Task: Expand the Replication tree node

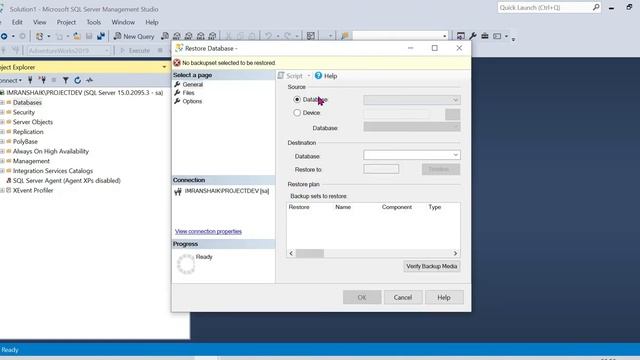Action: pos(2,132)
